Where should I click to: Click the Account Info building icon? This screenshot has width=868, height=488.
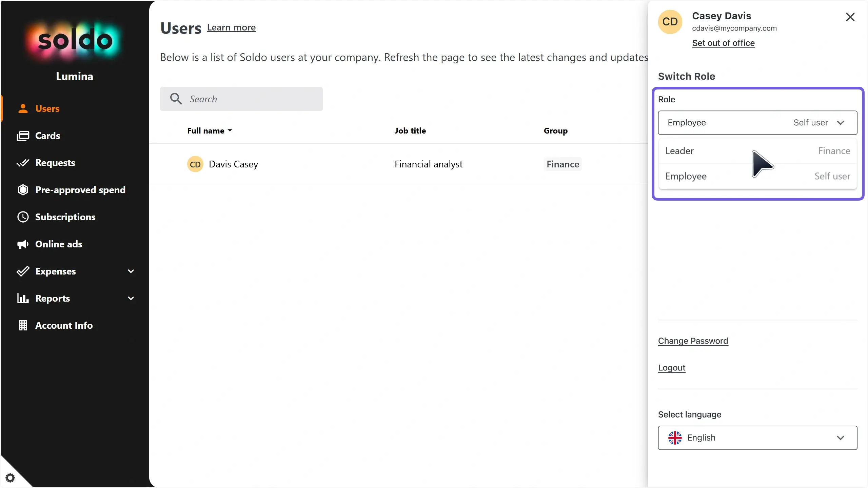point(23,325)
